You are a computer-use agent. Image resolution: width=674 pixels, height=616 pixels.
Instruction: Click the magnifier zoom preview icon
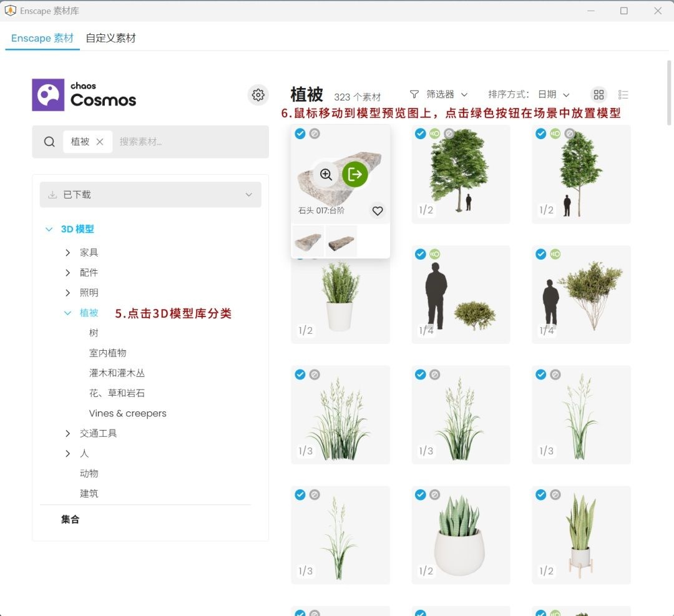(326, 174)
